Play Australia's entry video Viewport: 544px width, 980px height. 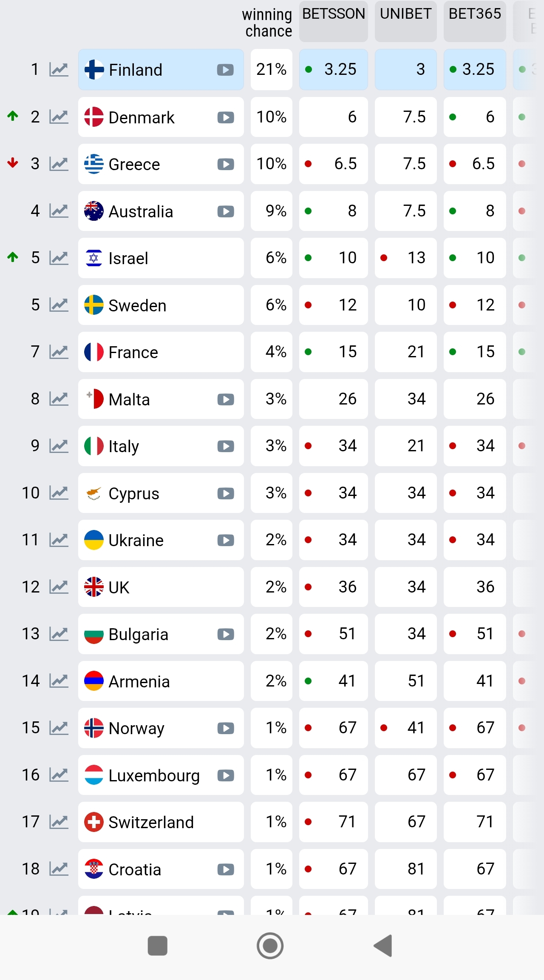226,211
